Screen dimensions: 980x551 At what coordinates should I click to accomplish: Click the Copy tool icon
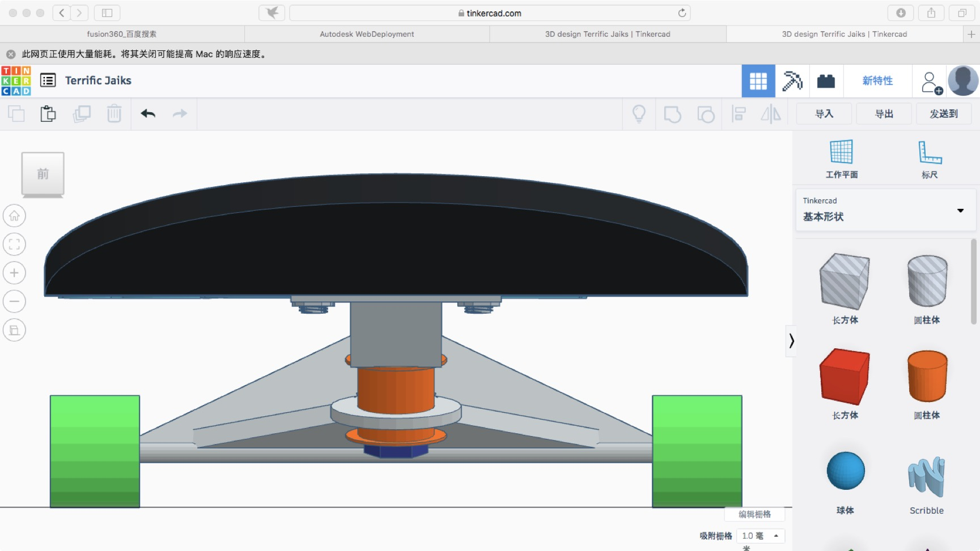coord(16,114)
